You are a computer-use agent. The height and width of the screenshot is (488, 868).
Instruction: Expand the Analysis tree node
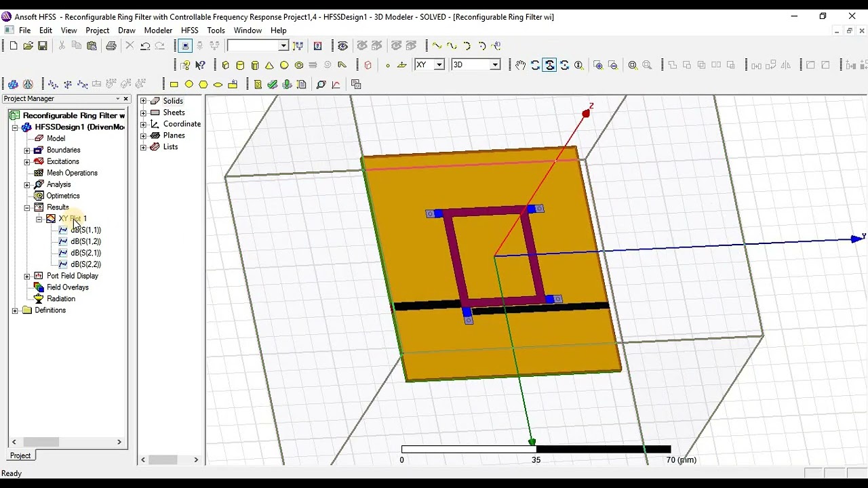click(27, 184)
